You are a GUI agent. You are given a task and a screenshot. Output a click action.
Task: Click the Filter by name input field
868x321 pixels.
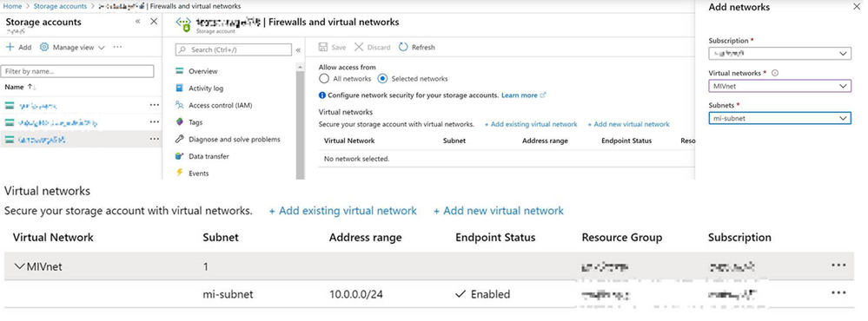pyautogui.click(x=77, y=71)
